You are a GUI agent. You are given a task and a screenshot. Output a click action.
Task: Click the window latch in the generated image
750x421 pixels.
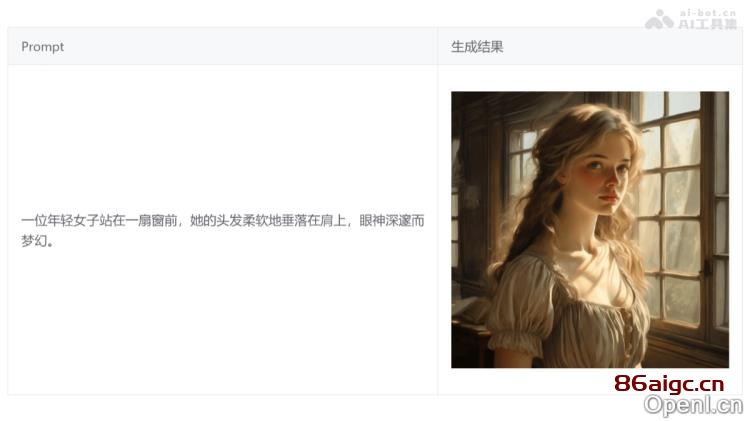tap(708, 266)
